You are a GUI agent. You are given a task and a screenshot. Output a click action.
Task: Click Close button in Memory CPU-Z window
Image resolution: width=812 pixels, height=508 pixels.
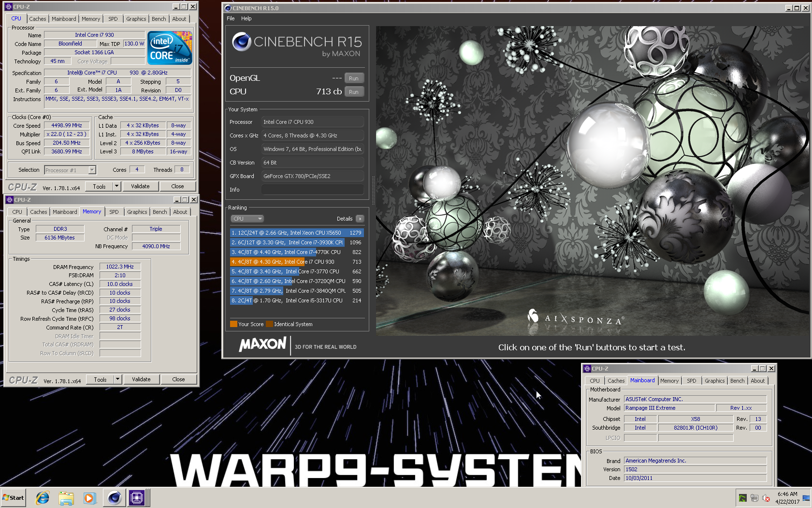[x=178, y=379]
